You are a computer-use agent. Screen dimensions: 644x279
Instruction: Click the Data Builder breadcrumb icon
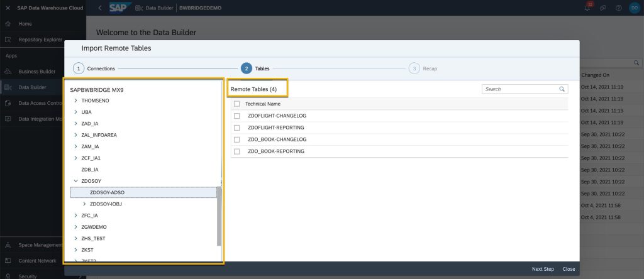pos(139,8)
